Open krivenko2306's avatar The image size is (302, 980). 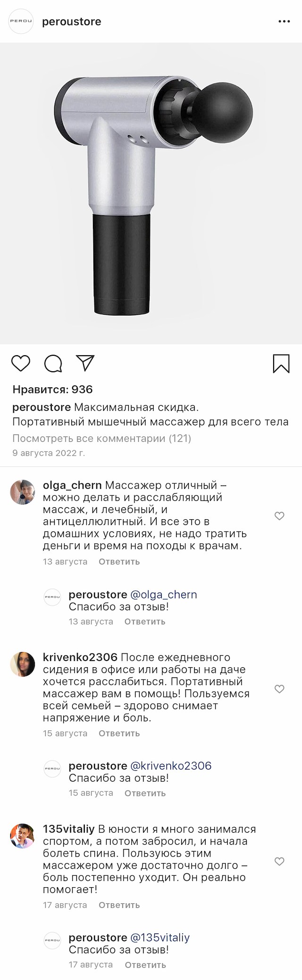pyautogui.click(x=23, y=664)
